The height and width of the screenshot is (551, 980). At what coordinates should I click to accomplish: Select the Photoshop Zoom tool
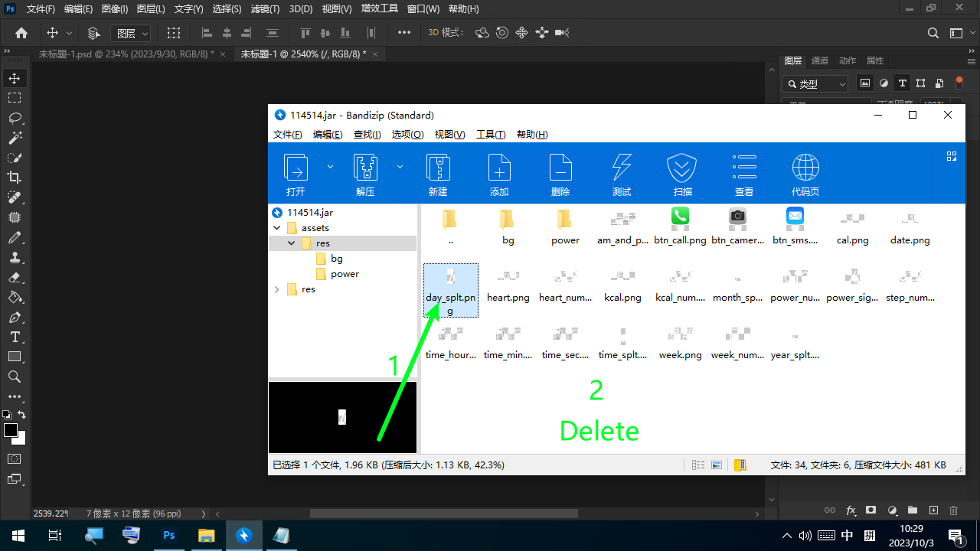point(15,377)
